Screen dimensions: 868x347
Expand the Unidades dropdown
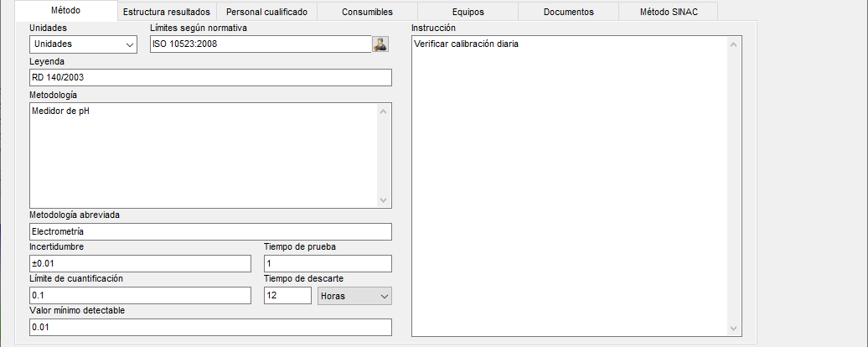click(83, 44)
